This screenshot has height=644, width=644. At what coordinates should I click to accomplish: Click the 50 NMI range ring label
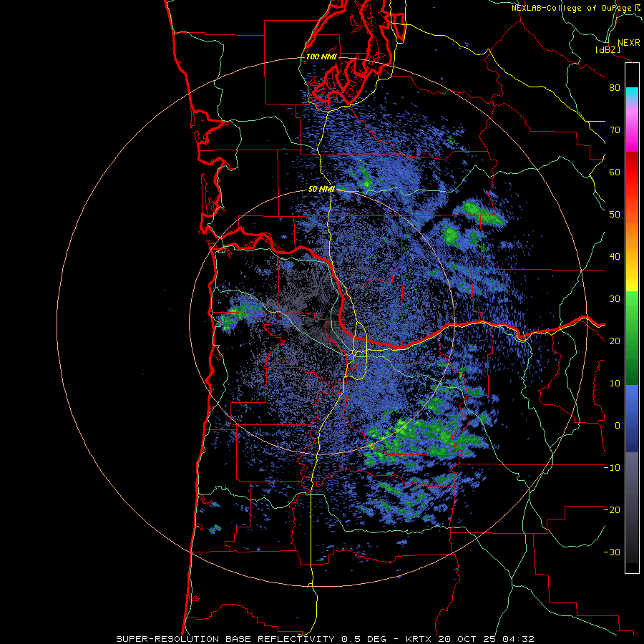click(x=321, y=190)
